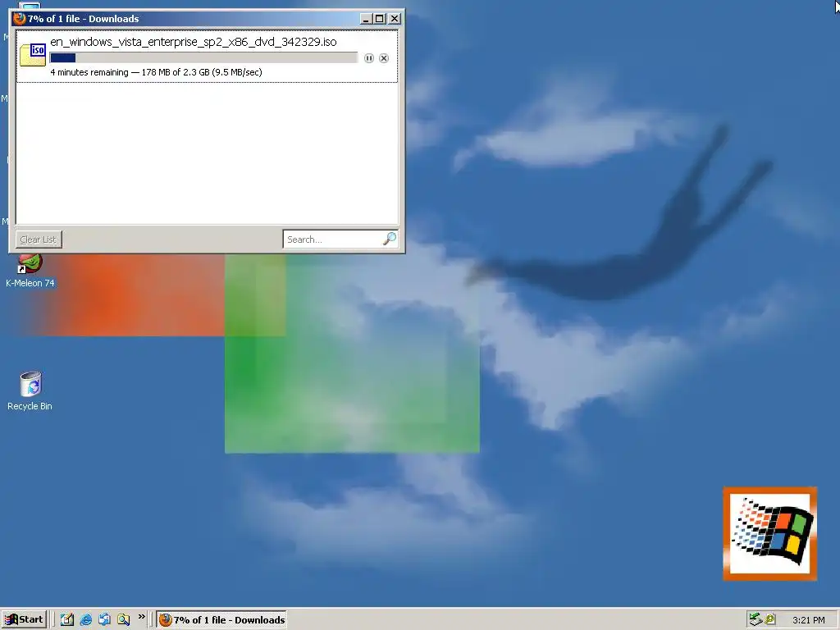
Task: Click Firefox icon in Downloads title bar
Action: pos(20,19)
